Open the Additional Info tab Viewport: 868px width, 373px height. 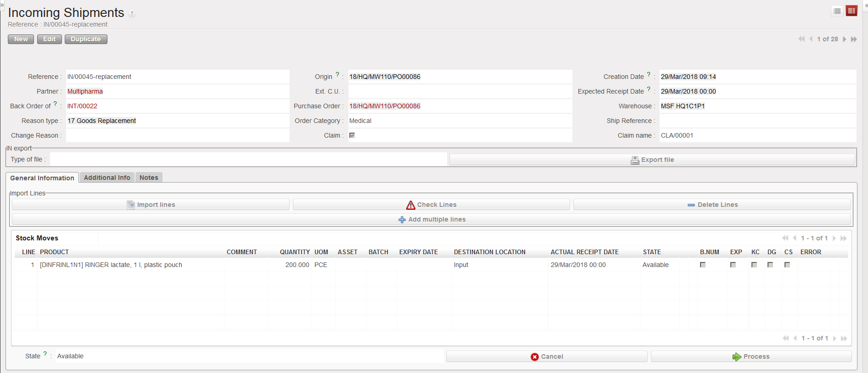107,178
